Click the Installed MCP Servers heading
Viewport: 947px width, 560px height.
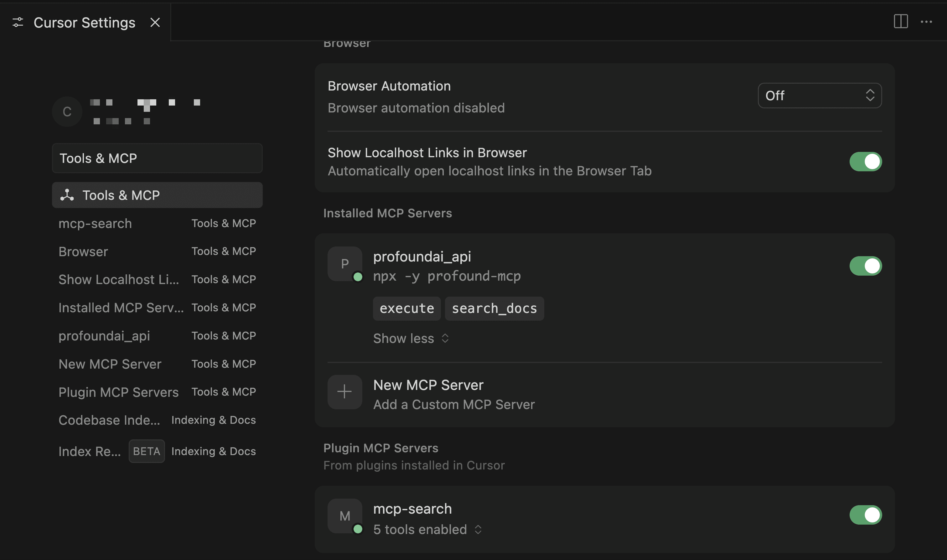pos(387,213)
